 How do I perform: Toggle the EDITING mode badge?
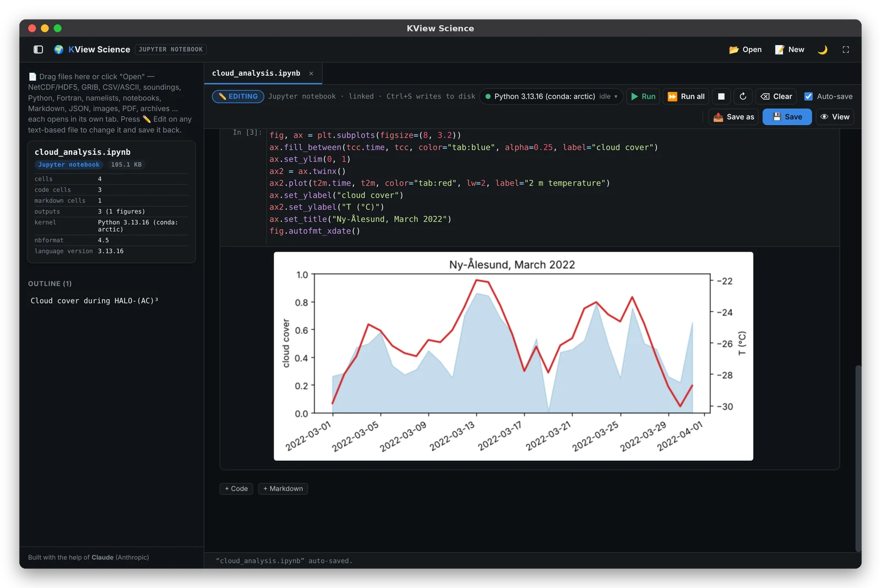238,96
